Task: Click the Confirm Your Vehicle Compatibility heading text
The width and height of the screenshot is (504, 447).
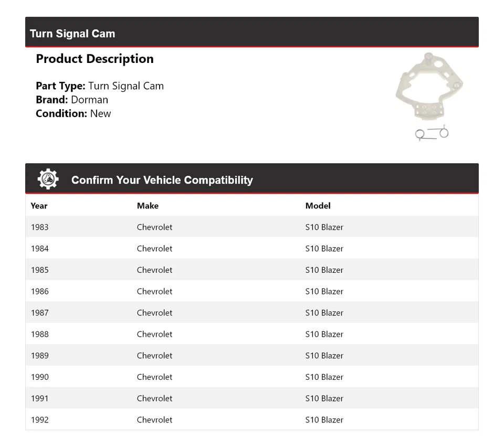Action: click(162, 180)
